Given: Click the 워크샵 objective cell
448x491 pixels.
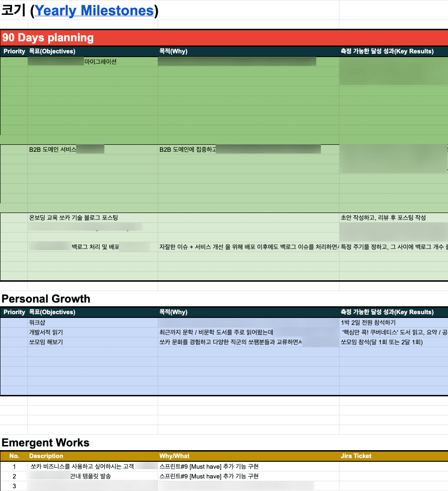Looking at the screenshot, I should (93, 323).
